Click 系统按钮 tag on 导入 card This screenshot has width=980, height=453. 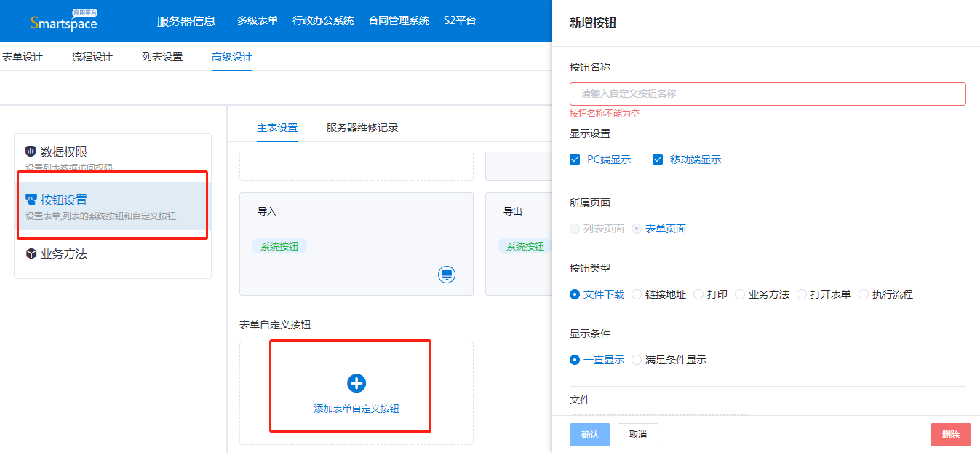point(279,246)
